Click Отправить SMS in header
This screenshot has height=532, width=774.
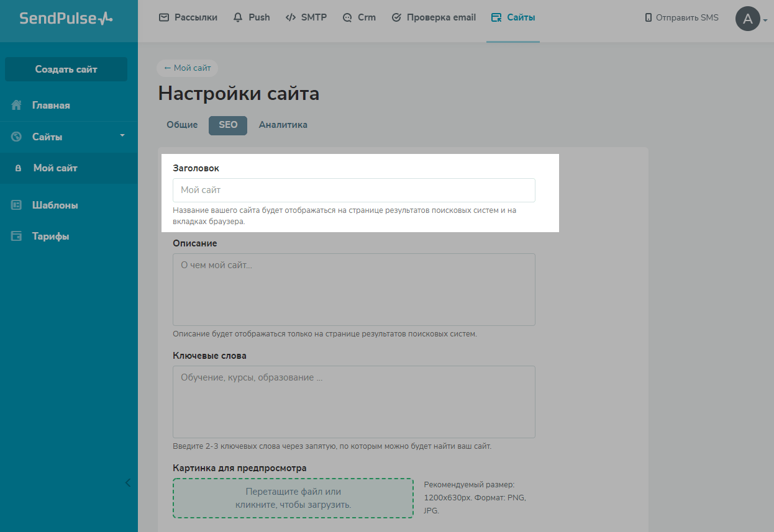pyautogui.click(x=681, y=18)
